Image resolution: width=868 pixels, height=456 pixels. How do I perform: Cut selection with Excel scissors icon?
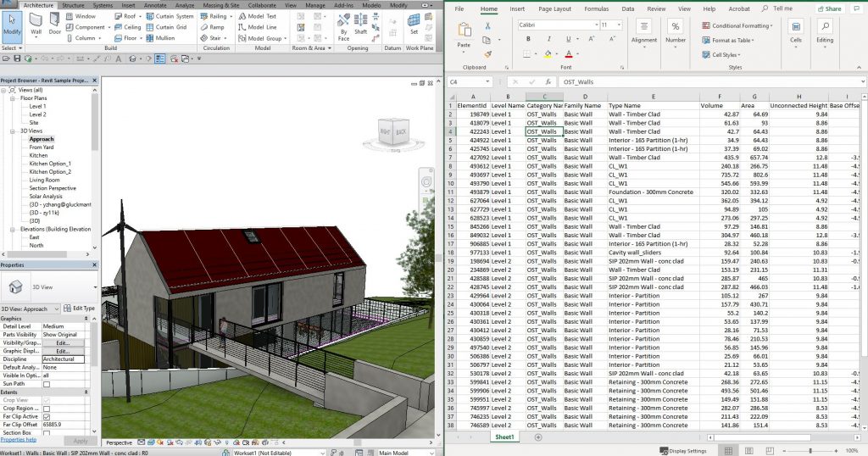pyautogui.click(x=487, y=26)
